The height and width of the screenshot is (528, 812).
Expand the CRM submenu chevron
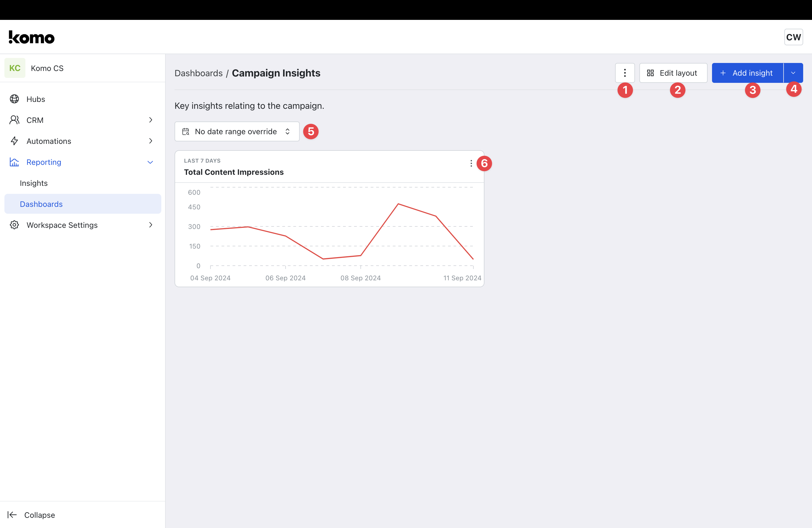151,120
